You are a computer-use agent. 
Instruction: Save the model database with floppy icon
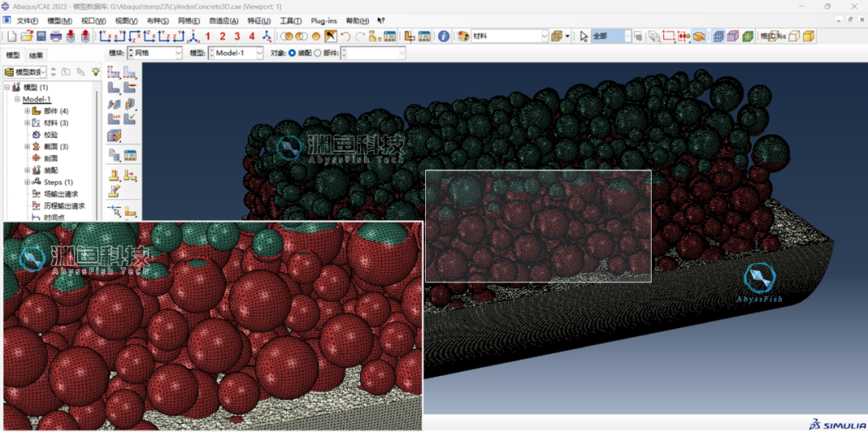click(x=41, y=36)
